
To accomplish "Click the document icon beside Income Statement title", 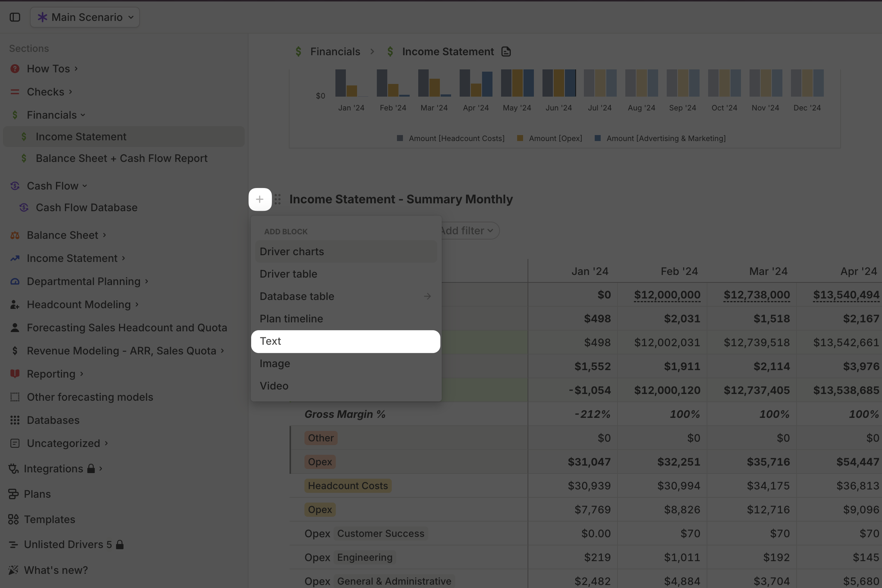I will 506,51.
